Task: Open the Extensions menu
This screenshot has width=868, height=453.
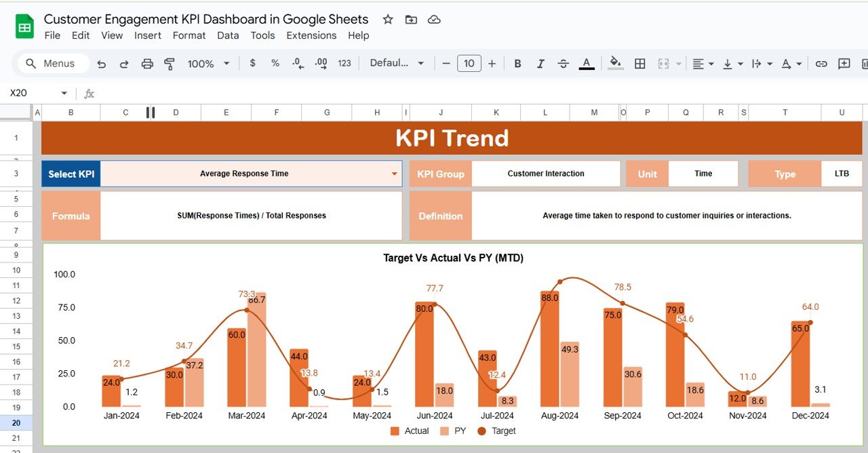Action: coord(311,35)
